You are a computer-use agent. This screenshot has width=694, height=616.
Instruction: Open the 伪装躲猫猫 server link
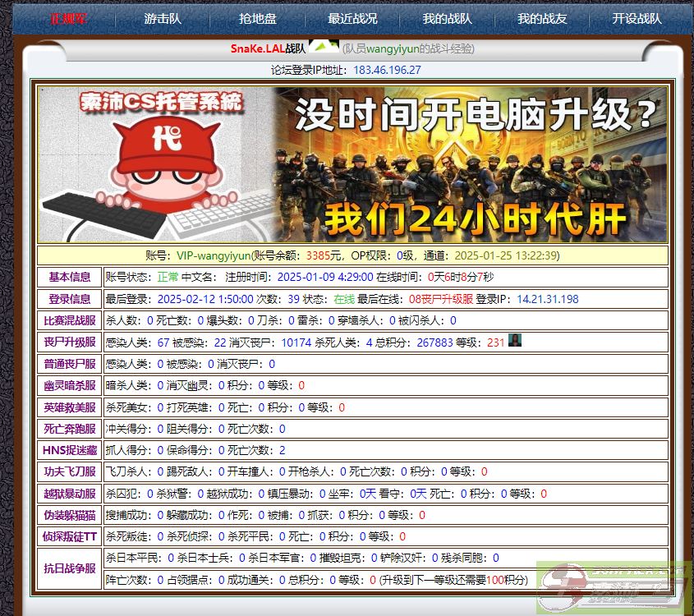(x=70, y=515)
